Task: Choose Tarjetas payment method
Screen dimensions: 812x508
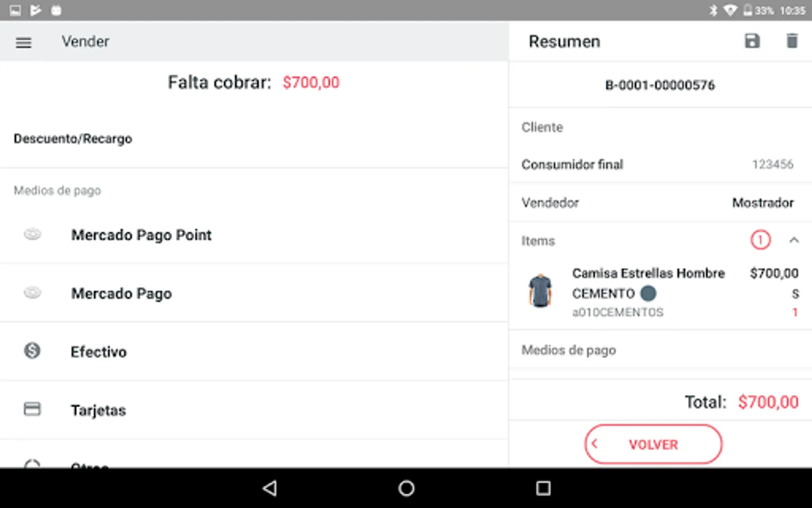Action: (x=99, y=410)
